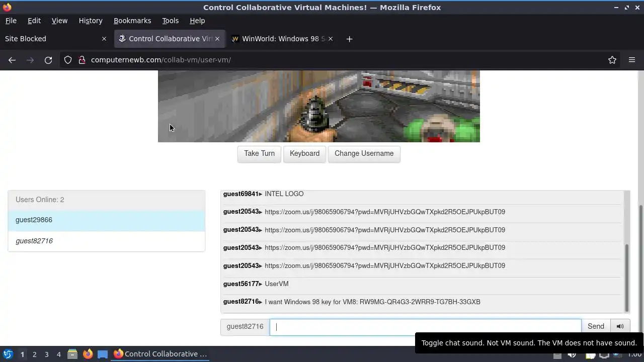This screenshot has height=362, width=644.
Task: Reload the current page
Action: pyautogui.click(x=48, y=60)
